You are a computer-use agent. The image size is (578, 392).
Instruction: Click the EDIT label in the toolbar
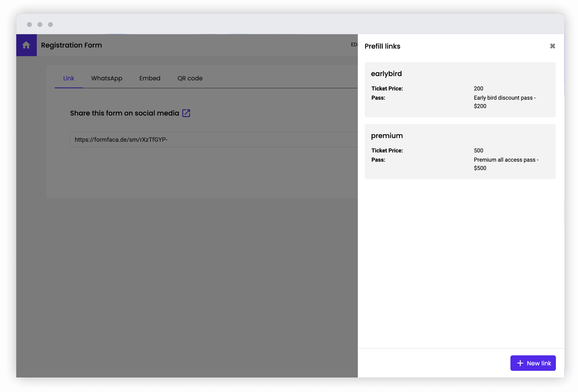point(354,45)
